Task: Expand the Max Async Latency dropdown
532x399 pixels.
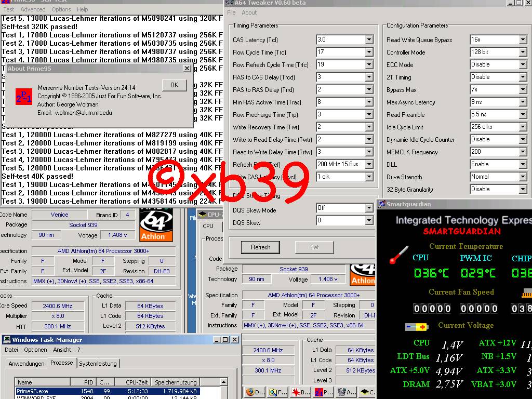Action: click(x=523, y=102)
